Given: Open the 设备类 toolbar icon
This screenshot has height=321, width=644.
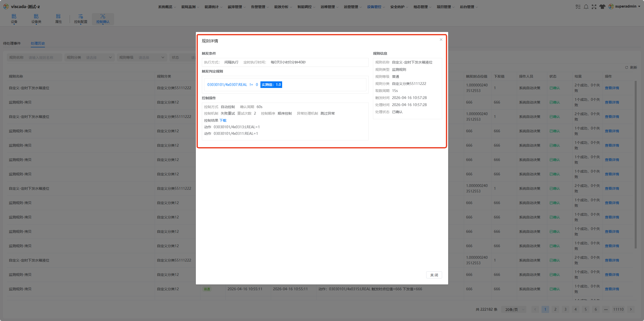Looking at the screenshot, I should tap(36, 19).
